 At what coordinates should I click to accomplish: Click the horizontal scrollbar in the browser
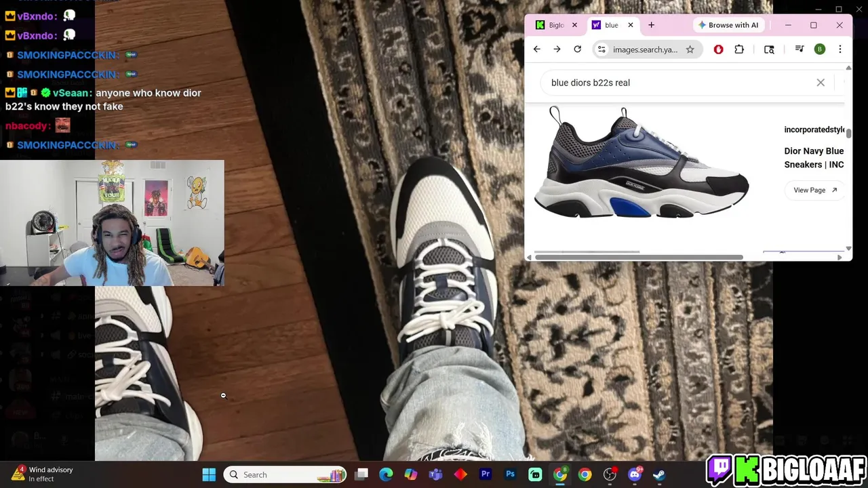(x=639, y=258)
